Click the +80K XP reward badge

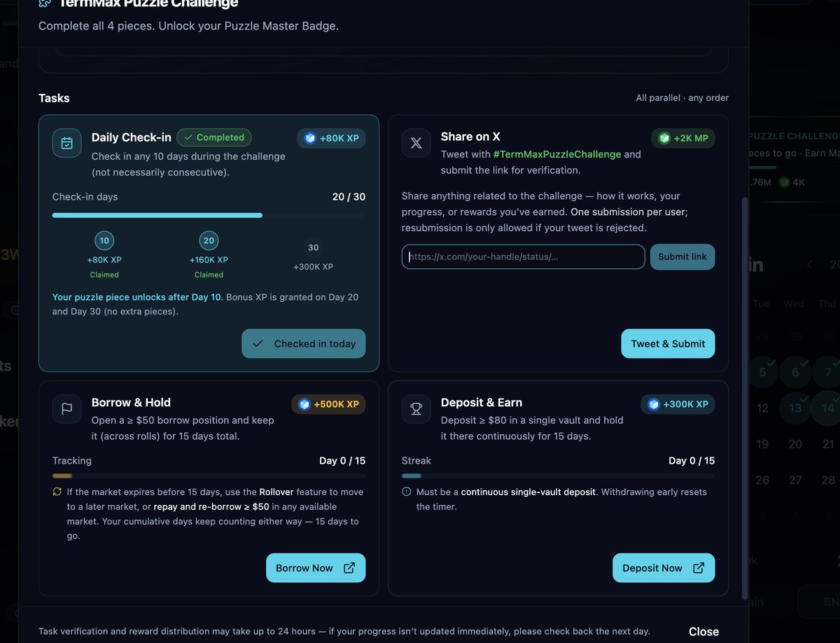[x=332, y=138]
